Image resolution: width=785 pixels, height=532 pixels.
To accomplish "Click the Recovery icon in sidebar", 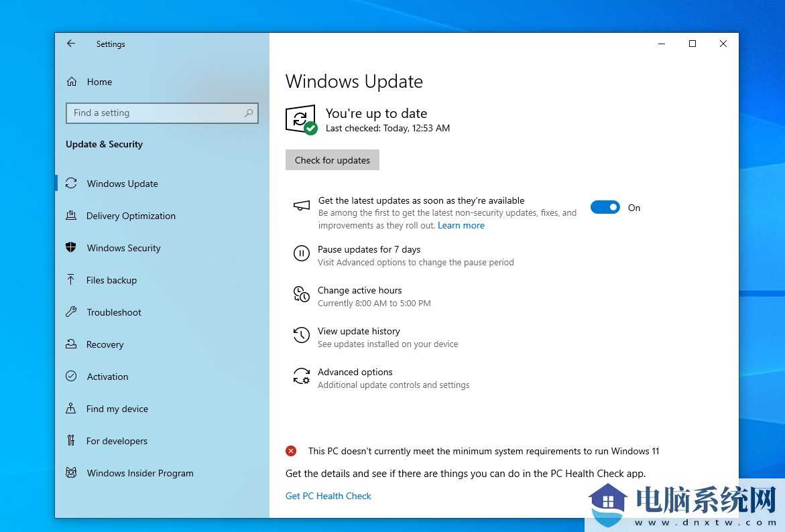I will tap(71, 344).
